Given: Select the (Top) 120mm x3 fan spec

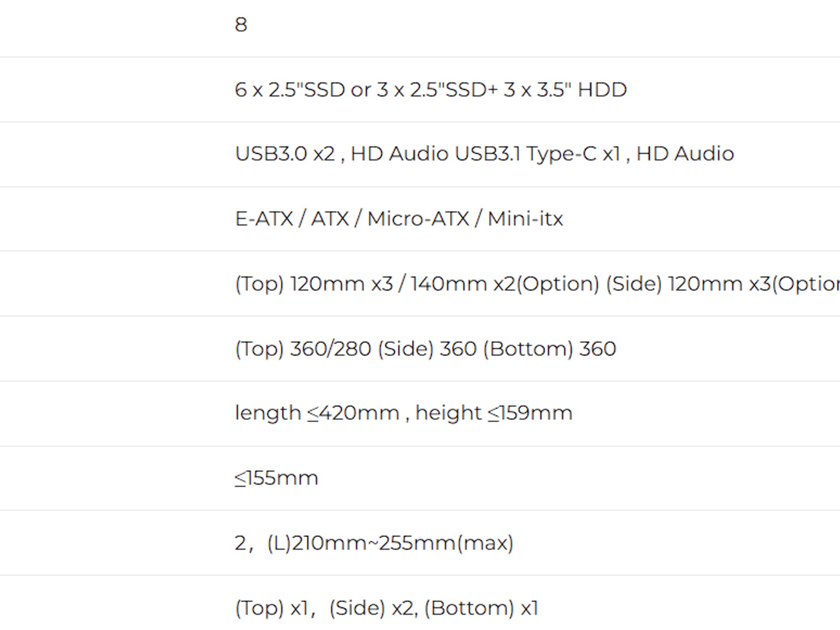Looking at the screenshot, I should coord(314,284).
